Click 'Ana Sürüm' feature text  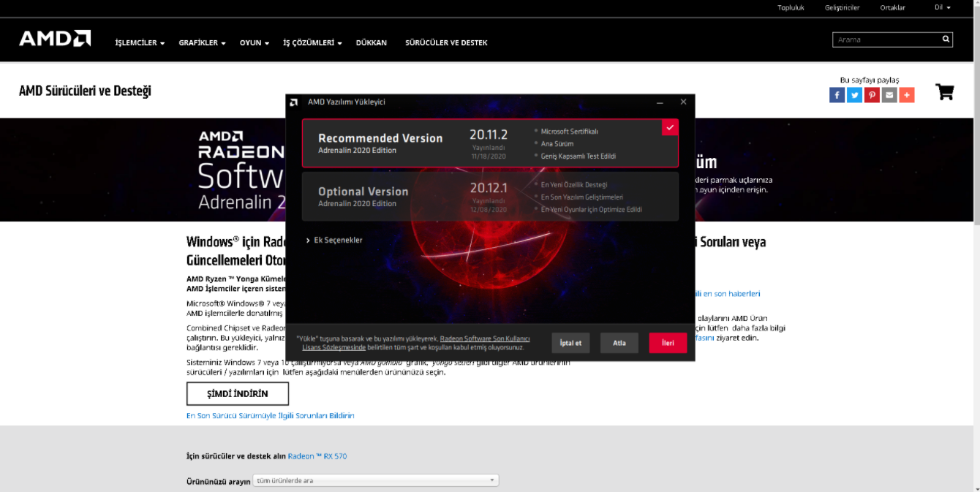557,144
